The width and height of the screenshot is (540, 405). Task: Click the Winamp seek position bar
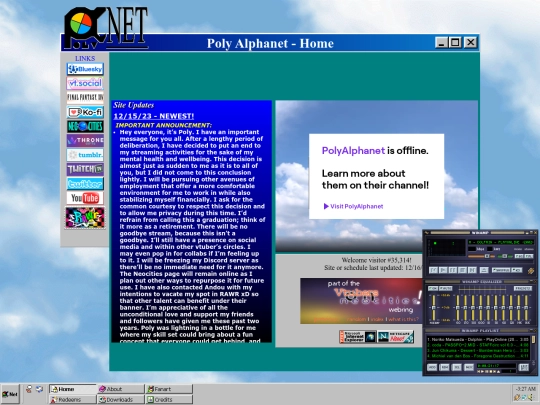[x=481, y=262]
